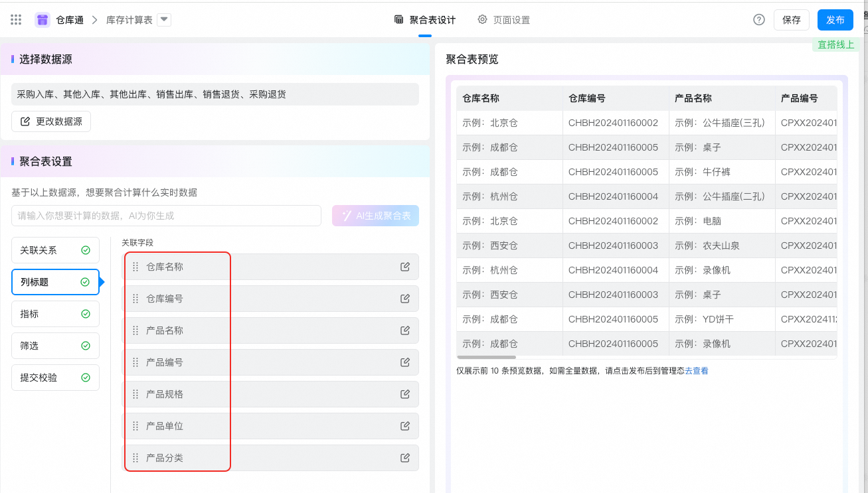
Task: Click the 产品编号 column header in preview
Action: pos(806,98)
